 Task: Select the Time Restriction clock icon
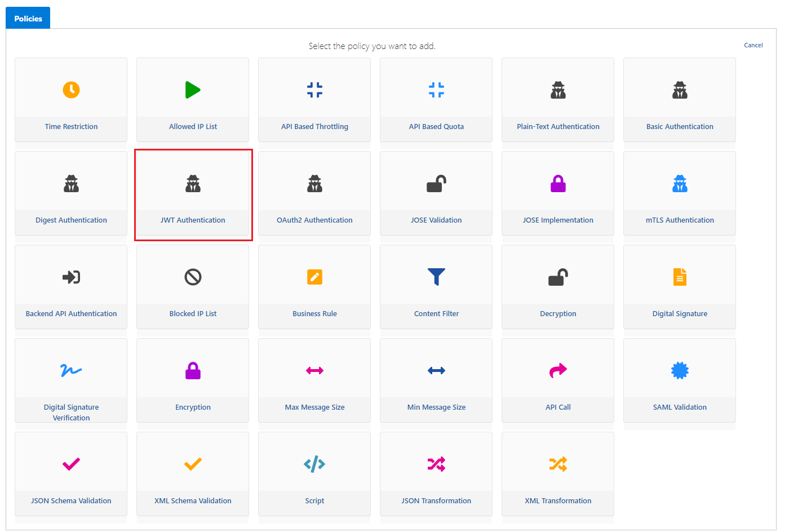tap(71, 90)
